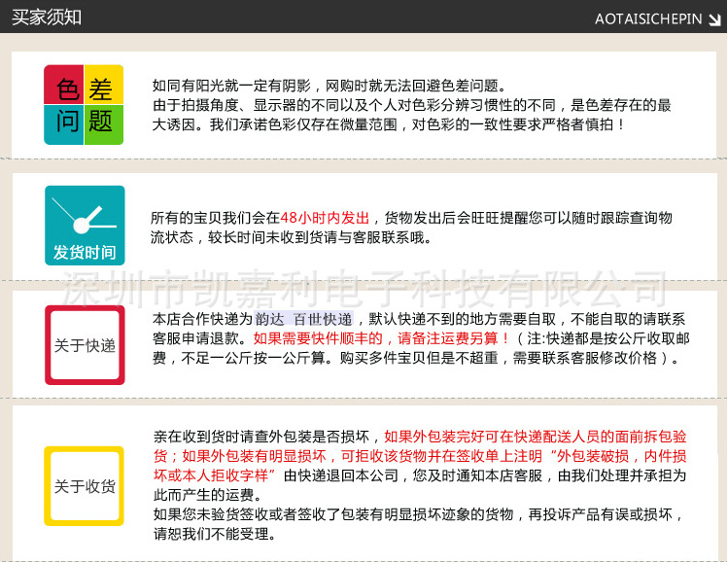Viewport: 728px width, 562px height.
Task: Click red text 如果需要快件顺丰的，请备注运费另算！
Action: (x=382, y=338)
